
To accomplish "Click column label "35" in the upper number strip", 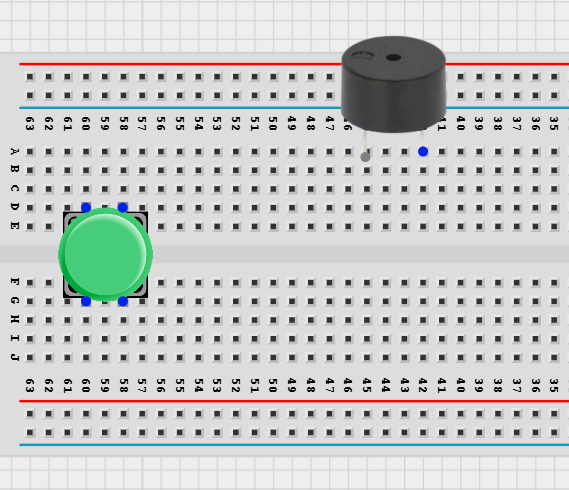I will [554, 123].
